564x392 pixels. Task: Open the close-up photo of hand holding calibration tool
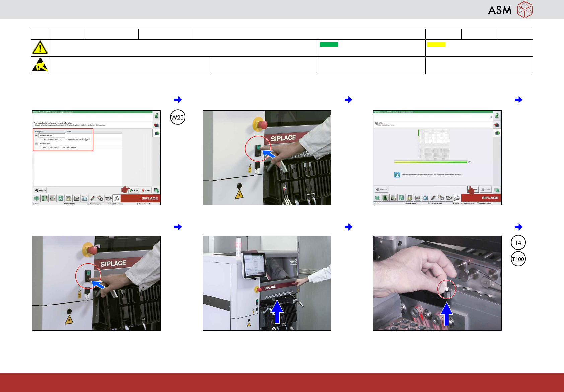(437, 283)
